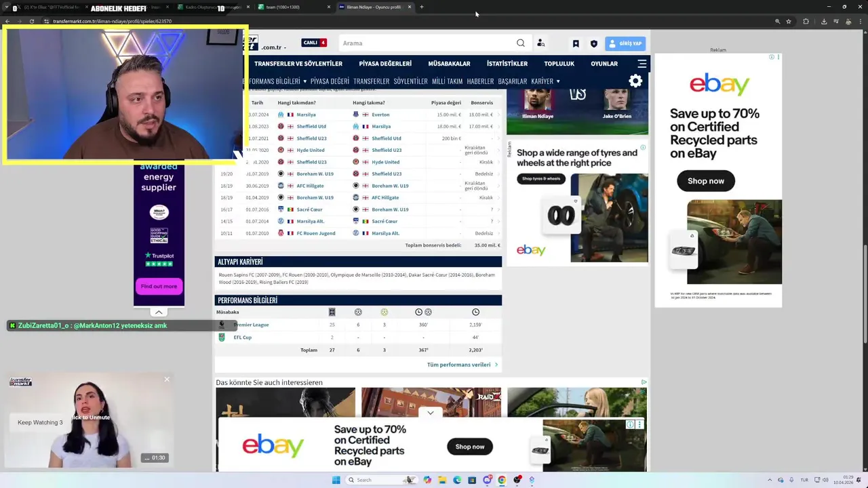This screenshot has width=868, height=488.
Task: Open File Explorer from the taskbar
Action: 442,480
